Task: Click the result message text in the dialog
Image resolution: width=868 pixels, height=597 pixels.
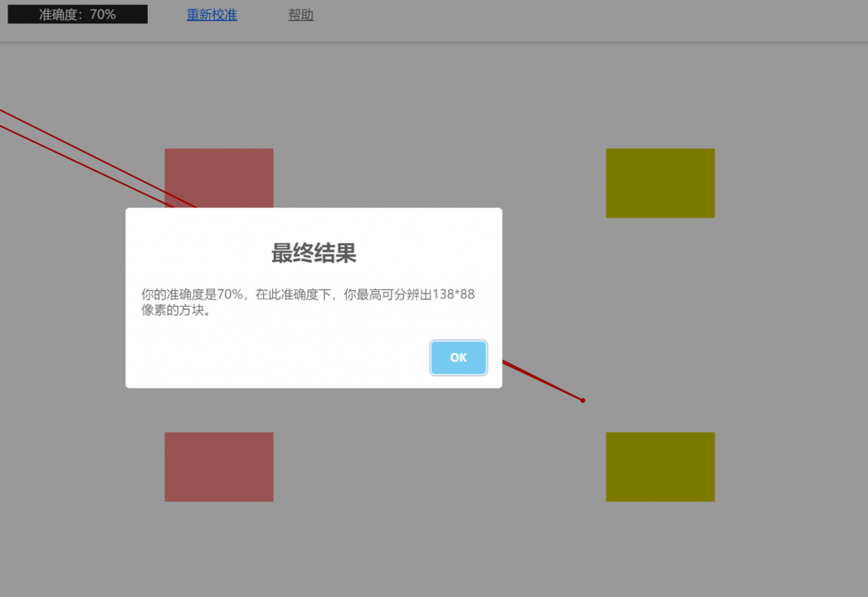Action: pyautogui.click(x=307, y=295)
